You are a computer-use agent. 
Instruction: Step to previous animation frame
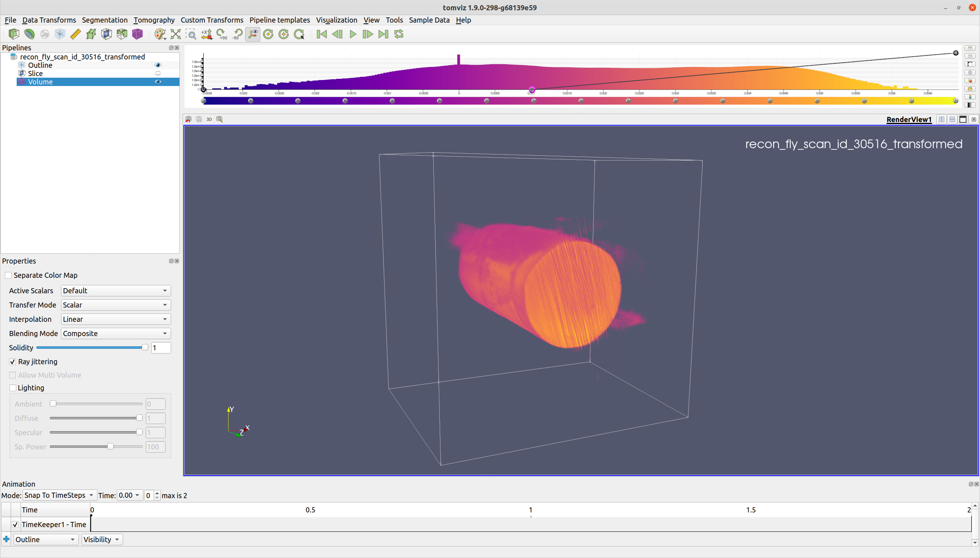tap(337, 34)
